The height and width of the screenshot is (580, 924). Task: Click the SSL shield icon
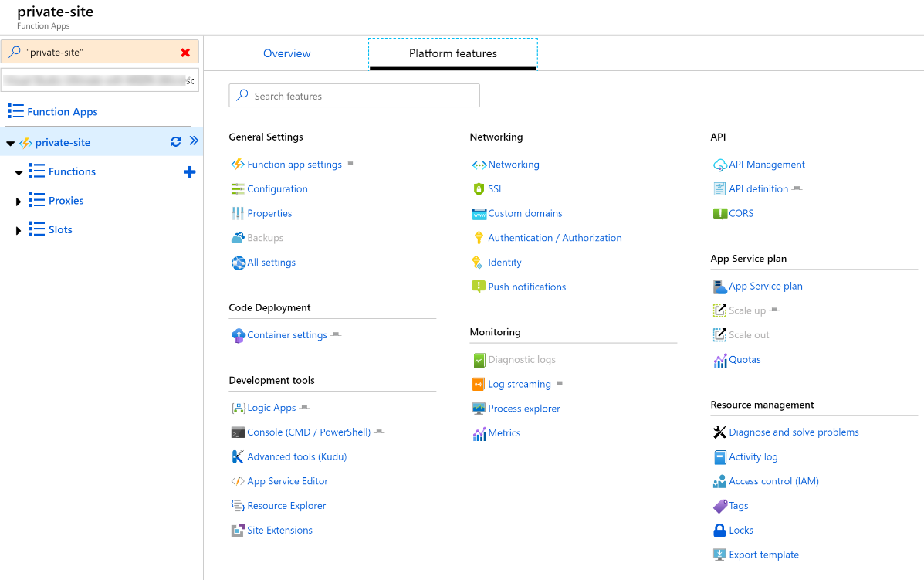point(479,189)
